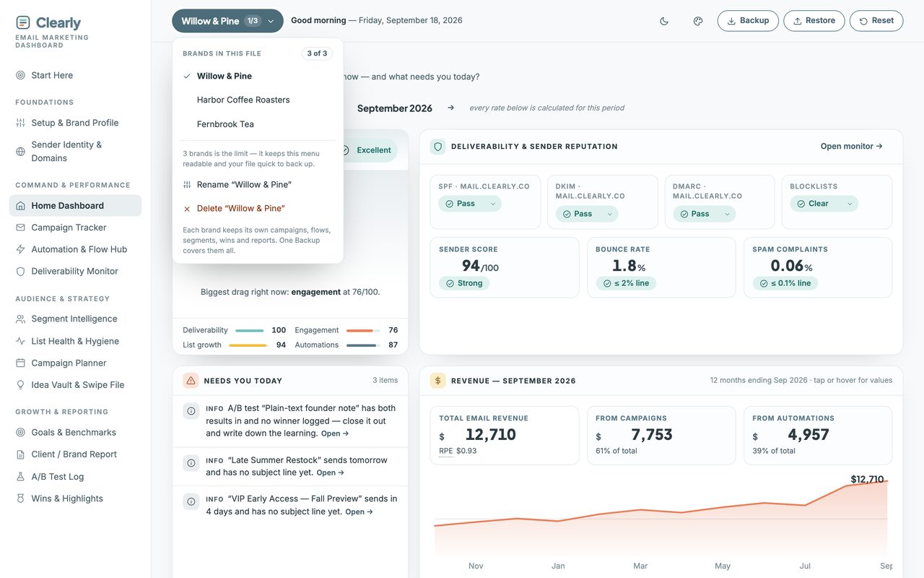Screen dimensions: 924x578
Task: Open the SPF Pass status dropdown
Action: [x=470, y=204]
